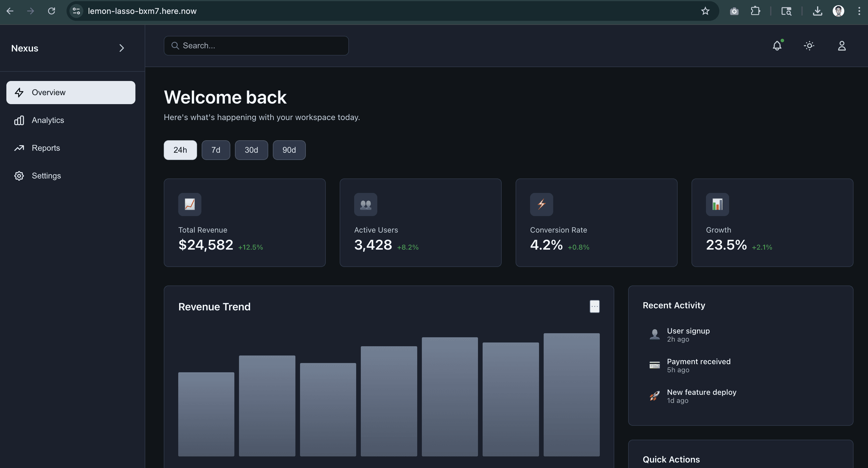Switch time range to 7d

click(x=216, y=150)
